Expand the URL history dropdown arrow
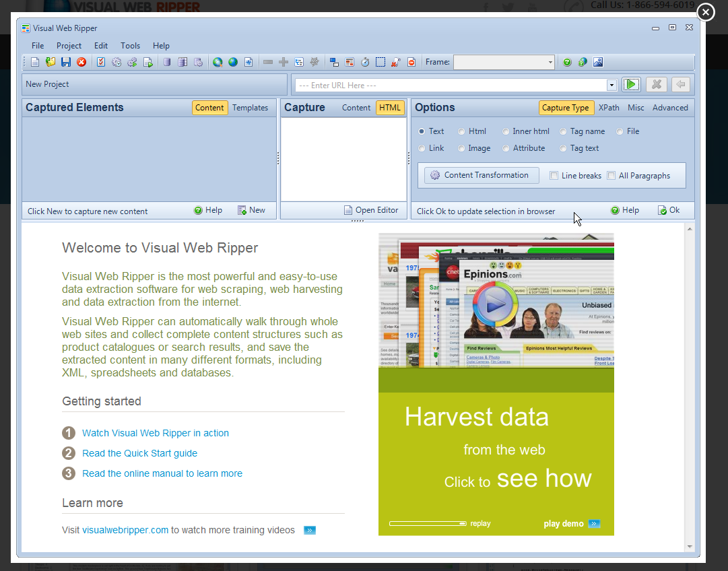 [x=611, y=85]
